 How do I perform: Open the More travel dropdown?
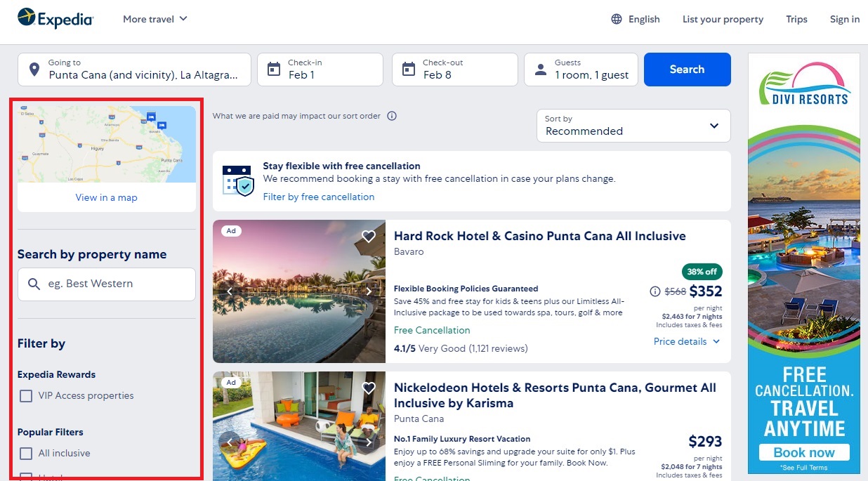tap(155, 19)
